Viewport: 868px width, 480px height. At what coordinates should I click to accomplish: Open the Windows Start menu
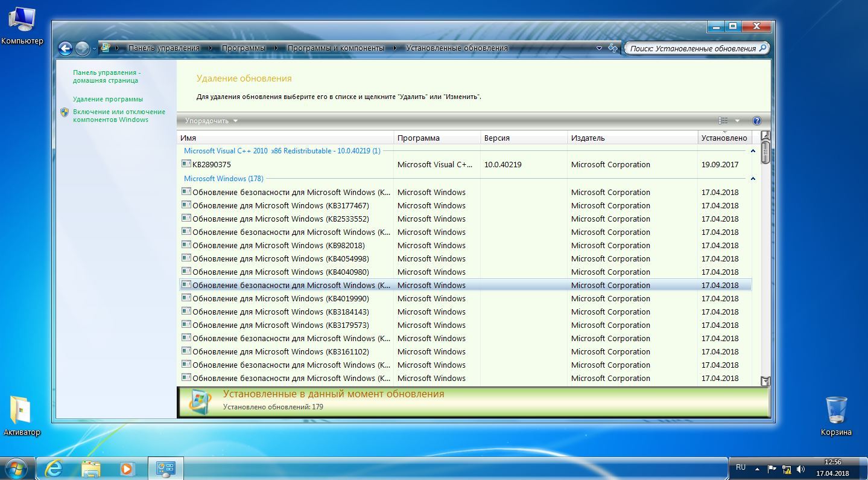16,468
